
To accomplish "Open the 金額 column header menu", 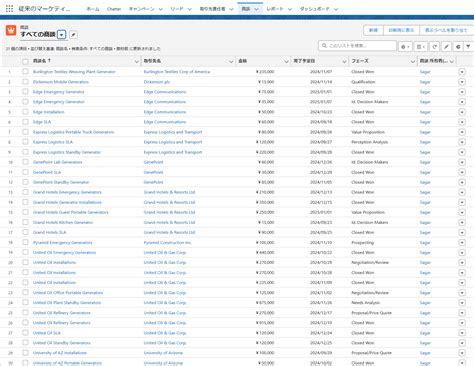I will pyautogui.click(x=286, y=61).
